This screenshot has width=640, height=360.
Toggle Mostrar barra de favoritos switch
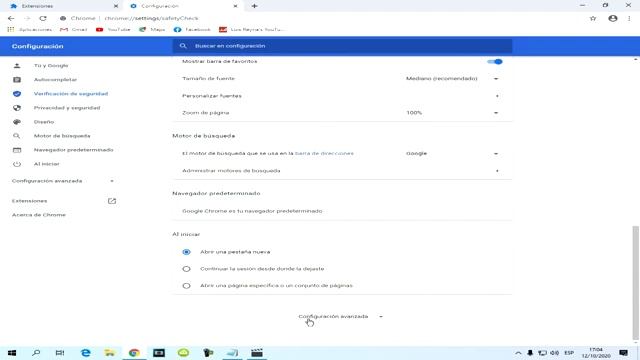click(495, 62)
